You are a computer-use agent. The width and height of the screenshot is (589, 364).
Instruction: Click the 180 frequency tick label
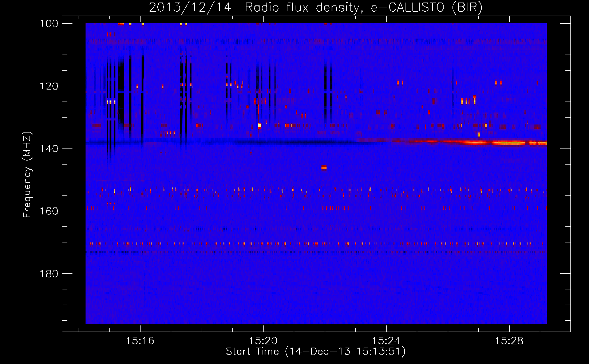pos(49,273)
